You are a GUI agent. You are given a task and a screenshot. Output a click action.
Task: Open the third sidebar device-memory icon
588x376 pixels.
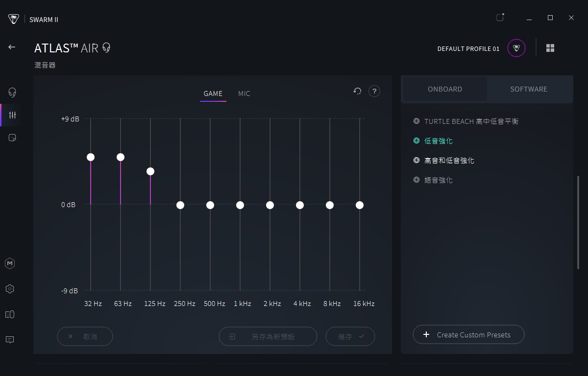13,138
